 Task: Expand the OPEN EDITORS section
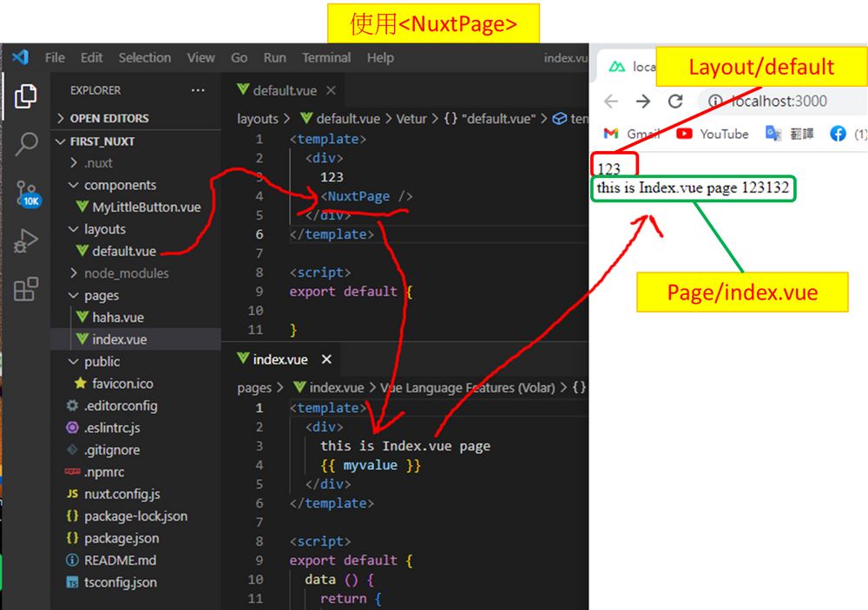pyautogui.click(x=108, y=118)
